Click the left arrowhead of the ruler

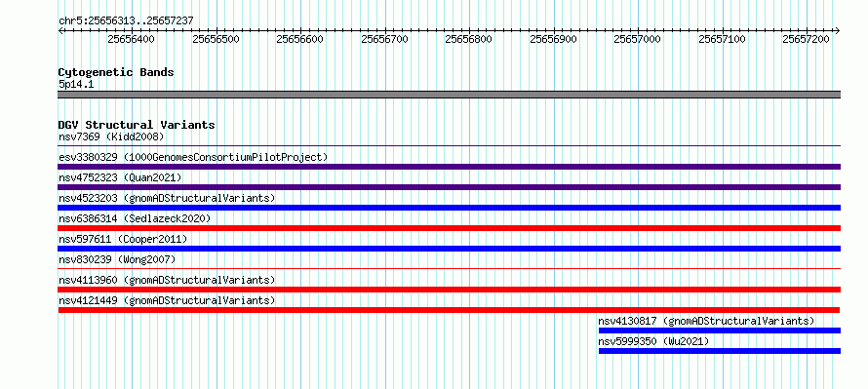pyautogui.click(x=60, y=30)
